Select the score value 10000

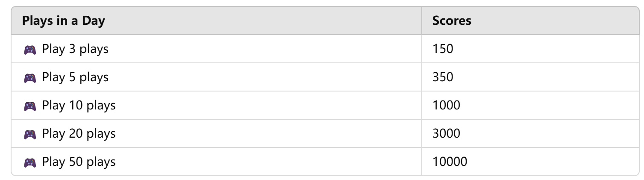coord(450,162)
